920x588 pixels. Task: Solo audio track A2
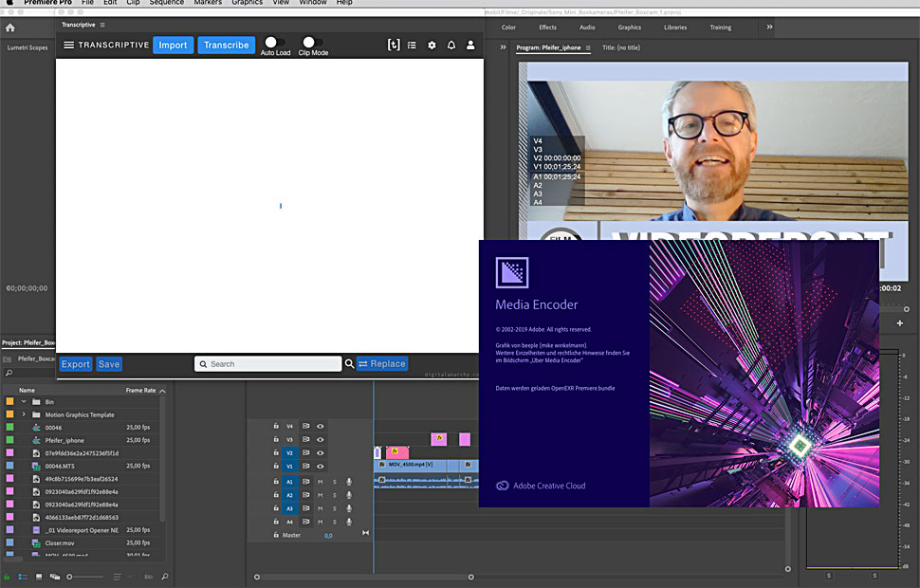click(x=335, y=495)
